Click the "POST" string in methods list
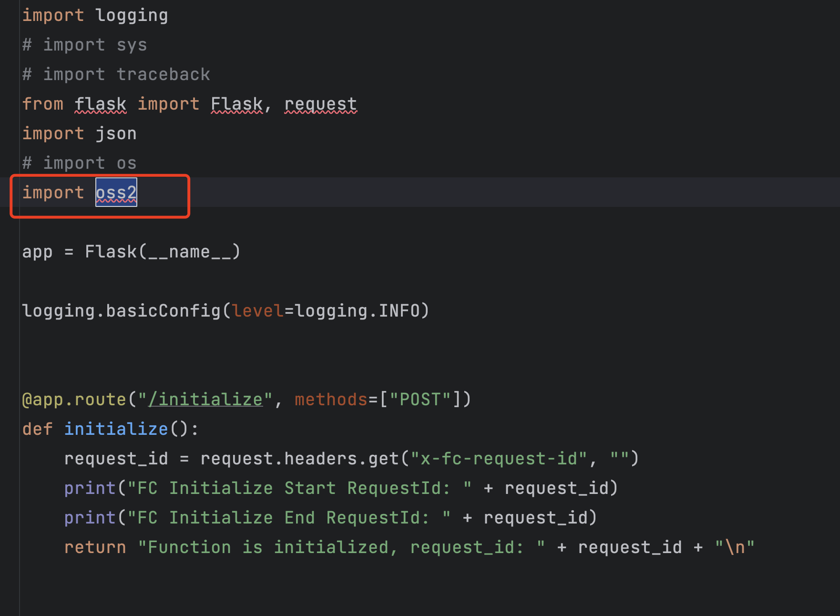Image resolution: width=840 pixels, height=616 pixels. (420, 400)
